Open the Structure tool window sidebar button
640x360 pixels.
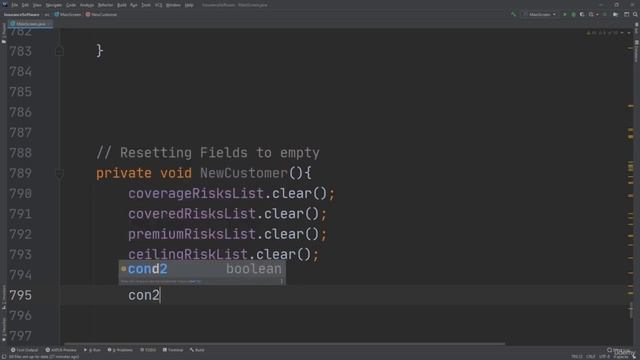(x=4, y=296)
